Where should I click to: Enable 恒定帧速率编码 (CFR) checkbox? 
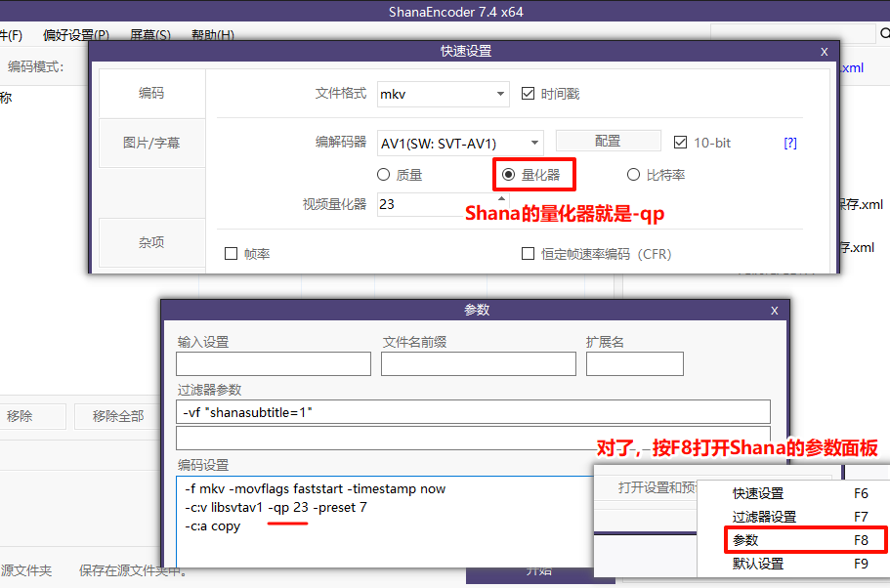click(x=527, y=254)
